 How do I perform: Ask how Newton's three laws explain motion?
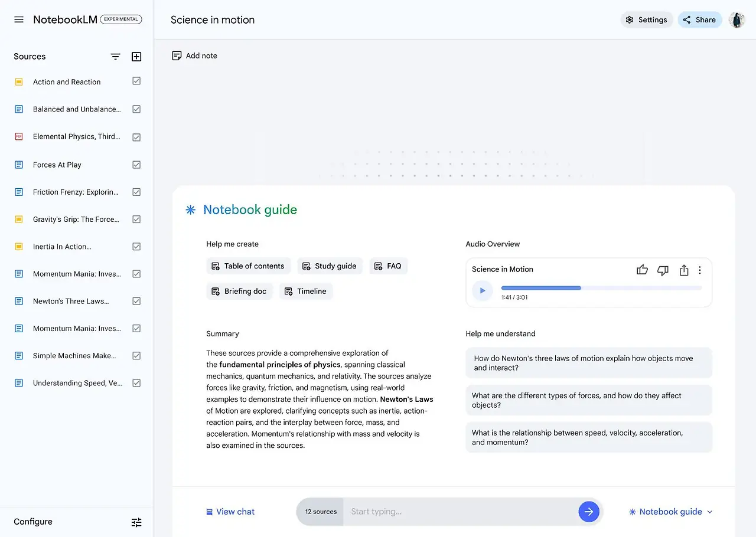click(589, 363)
